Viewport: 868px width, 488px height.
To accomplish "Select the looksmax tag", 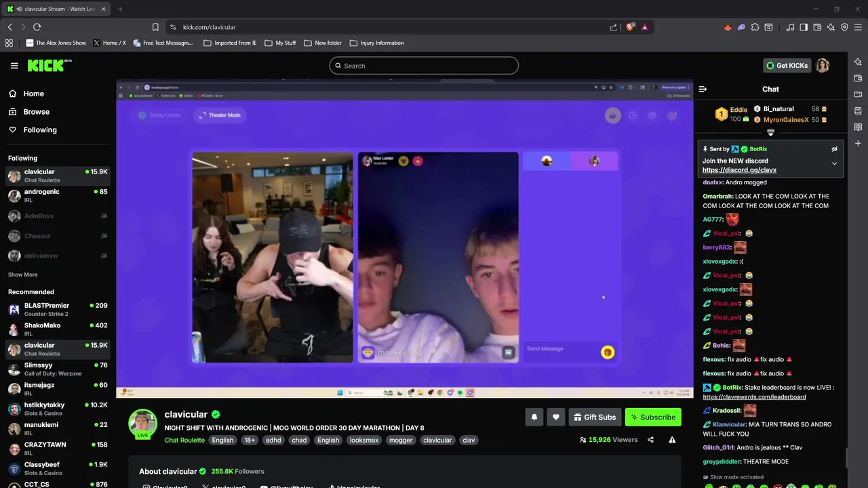I will [363, 440].
